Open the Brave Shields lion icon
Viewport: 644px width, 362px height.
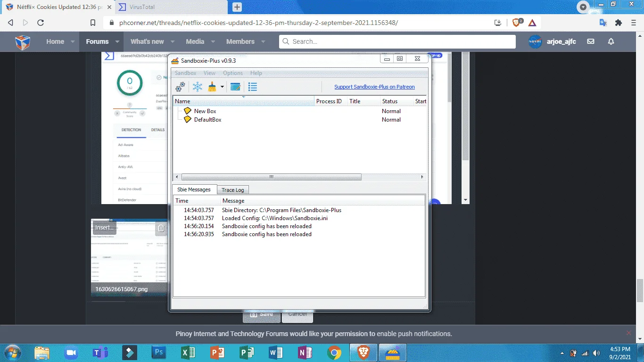[x=516, y=22]
